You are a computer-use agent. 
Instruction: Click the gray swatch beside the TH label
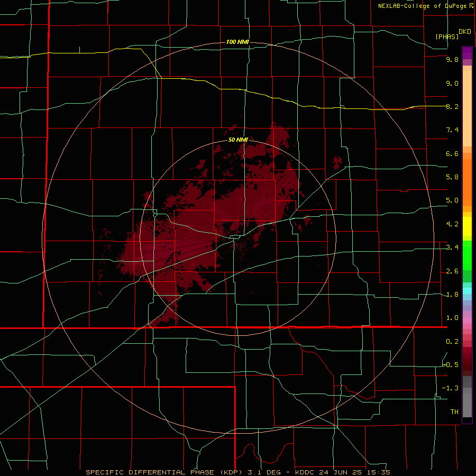(x=467, y=405)
